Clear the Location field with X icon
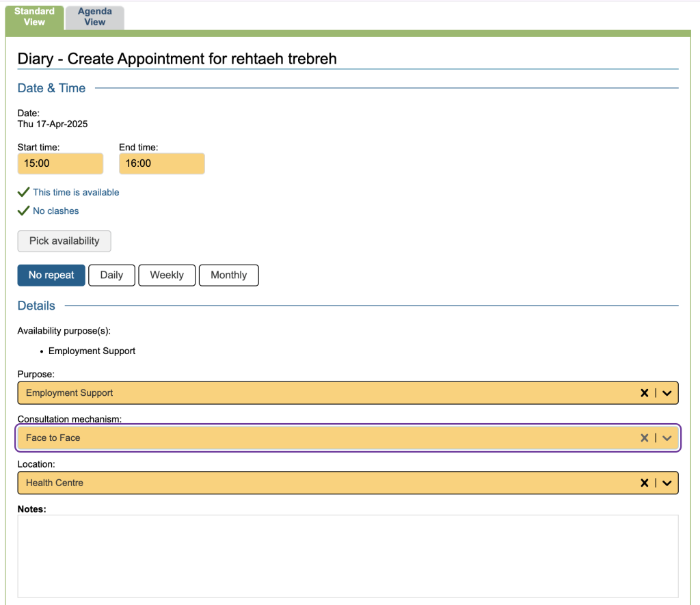The image size is (700, 605). [644, 483]
